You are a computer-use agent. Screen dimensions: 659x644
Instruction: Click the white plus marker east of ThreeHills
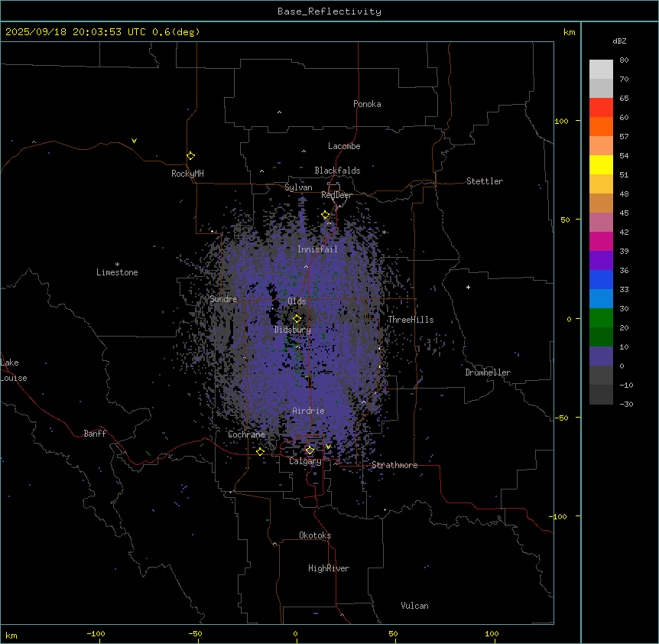(468, 287)
